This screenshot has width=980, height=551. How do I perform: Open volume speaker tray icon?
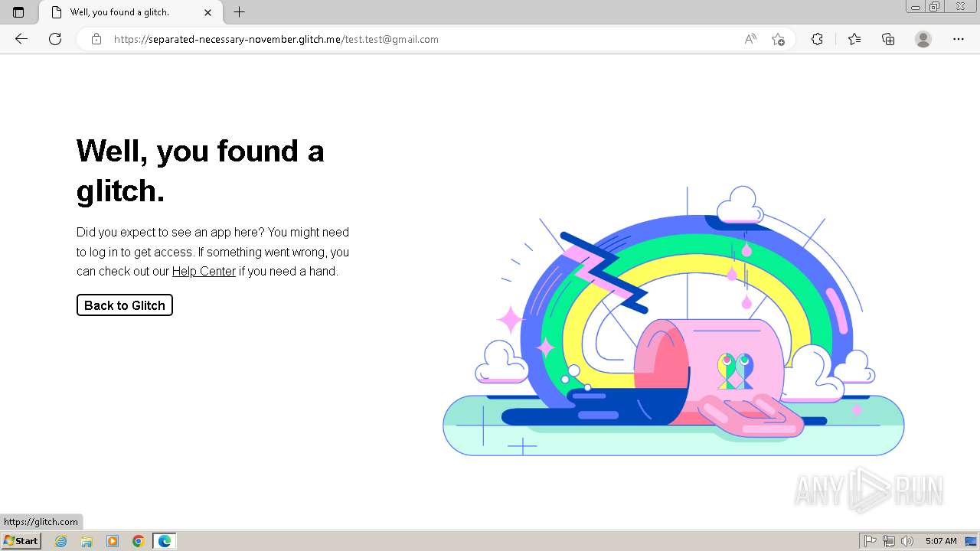click(x=907, y=541)
